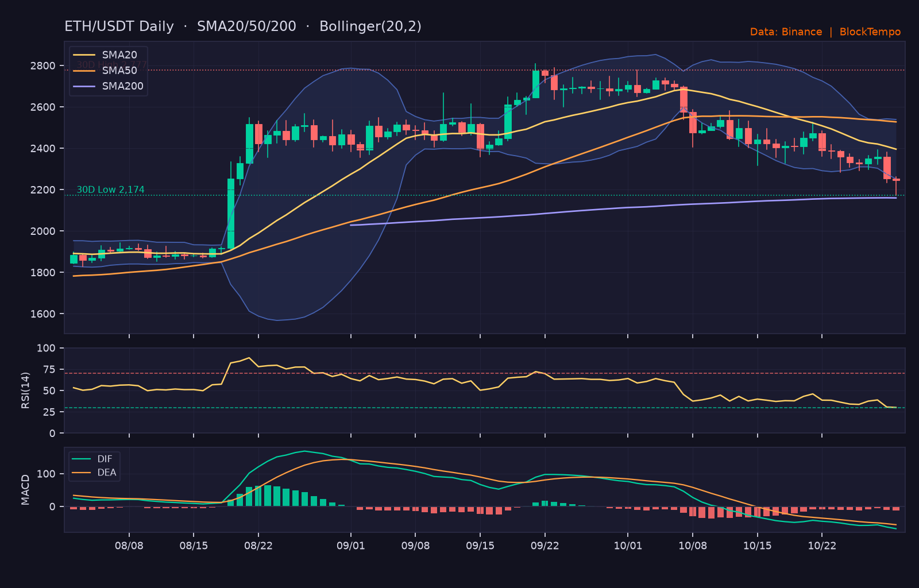This screenshot has width=919, height=588.
Task: Select the SMA200 legend entry
Action: coord(109,86)
